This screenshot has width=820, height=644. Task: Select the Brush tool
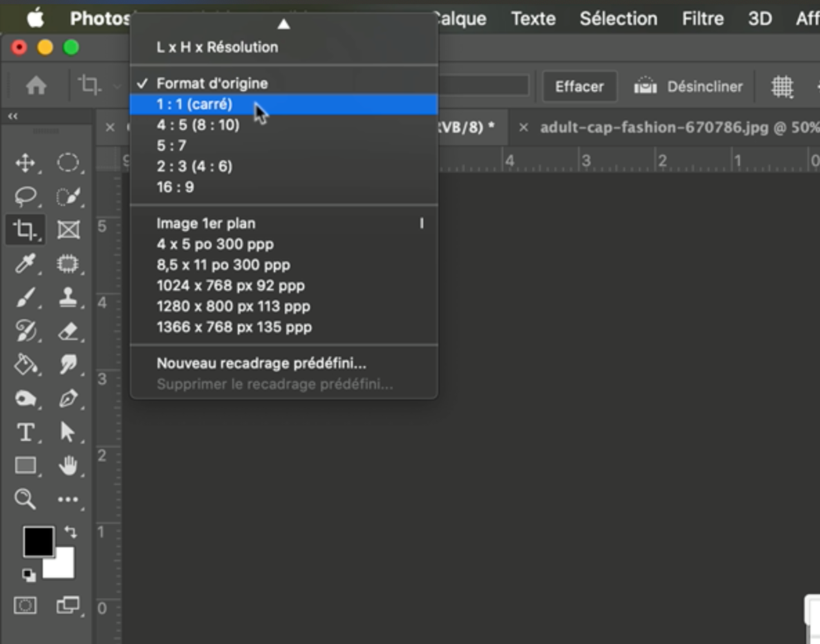(25, 297)
